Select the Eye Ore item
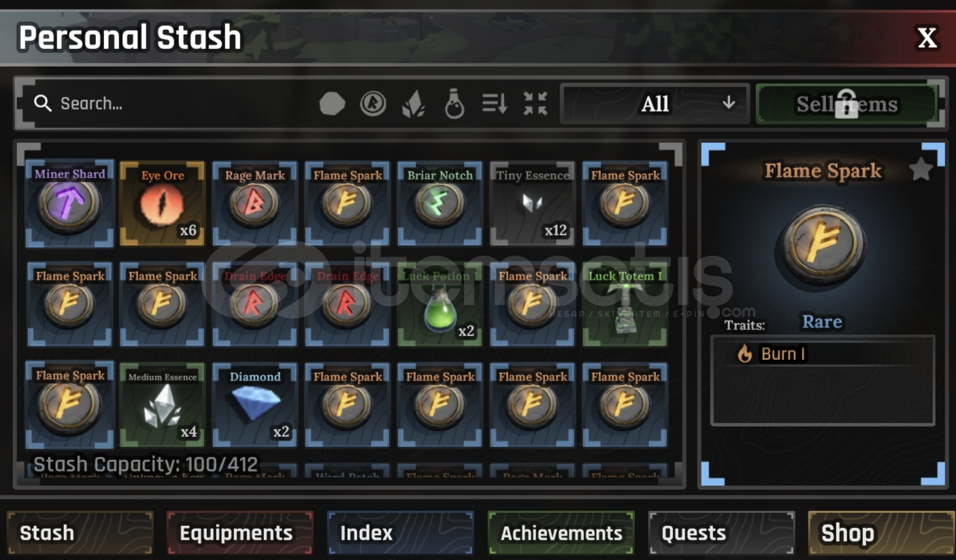956x560 pixels. [x=163, y=203]
